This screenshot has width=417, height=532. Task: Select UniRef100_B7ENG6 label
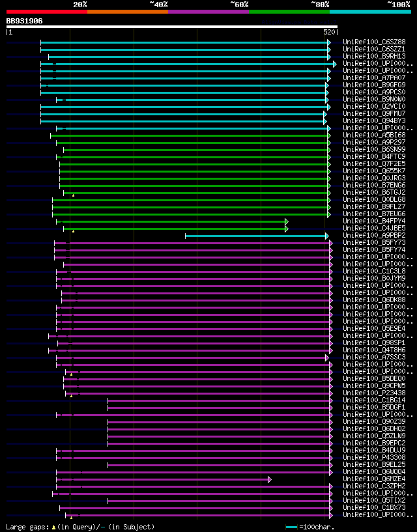374,185
